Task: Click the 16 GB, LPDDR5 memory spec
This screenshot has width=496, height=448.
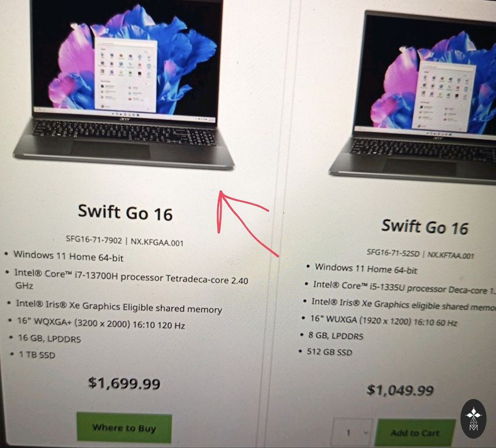Action: point(50,338)
